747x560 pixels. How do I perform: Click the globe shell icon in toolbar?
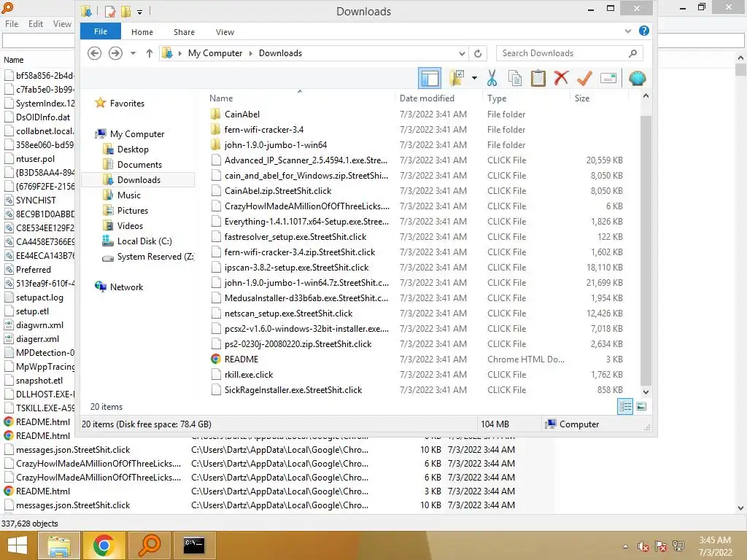(637, 78)
